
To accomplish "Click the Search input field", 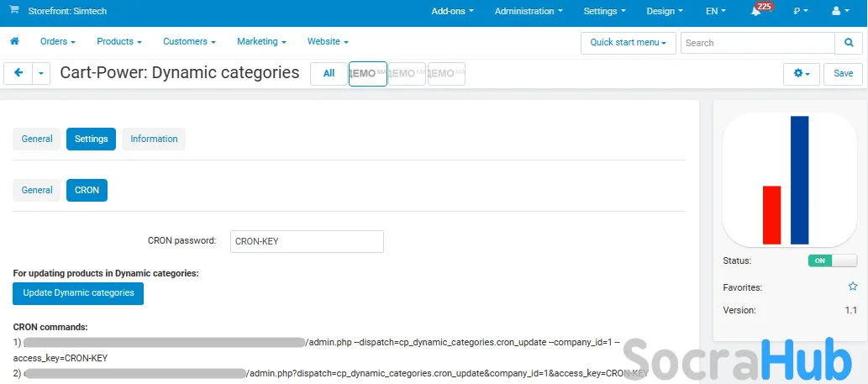I will click(x=757, y=43).
